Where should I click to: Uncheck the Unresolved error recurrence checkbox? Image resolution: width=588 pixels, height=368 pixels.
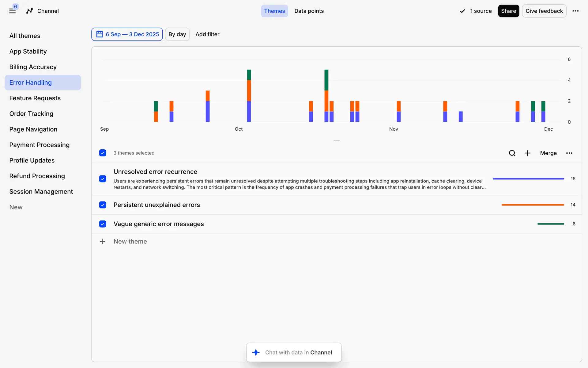point(103,179)
